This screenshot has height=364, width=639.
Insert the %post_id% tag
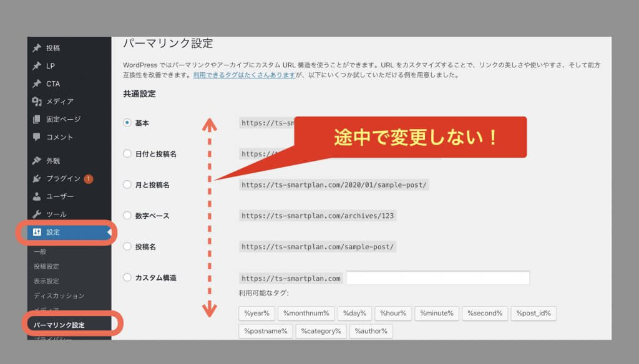click(534, 314)
